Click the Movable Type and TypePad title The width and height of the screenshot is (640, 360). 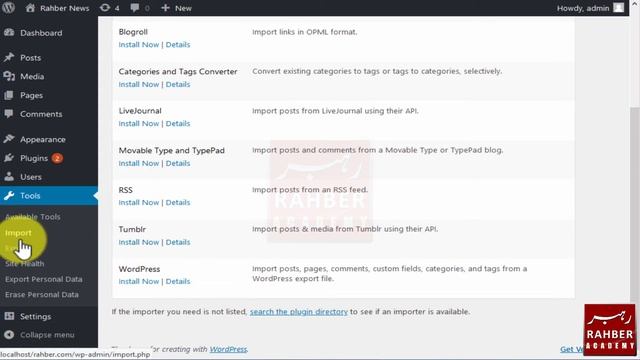coord(171,150)
